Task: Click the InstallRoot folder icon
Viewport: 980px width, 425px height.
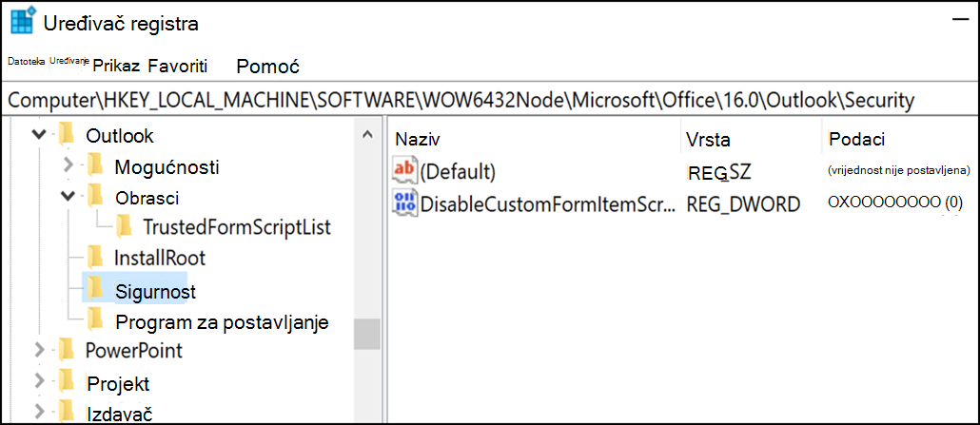Action: pyautogui.click(x=94, y=257)
